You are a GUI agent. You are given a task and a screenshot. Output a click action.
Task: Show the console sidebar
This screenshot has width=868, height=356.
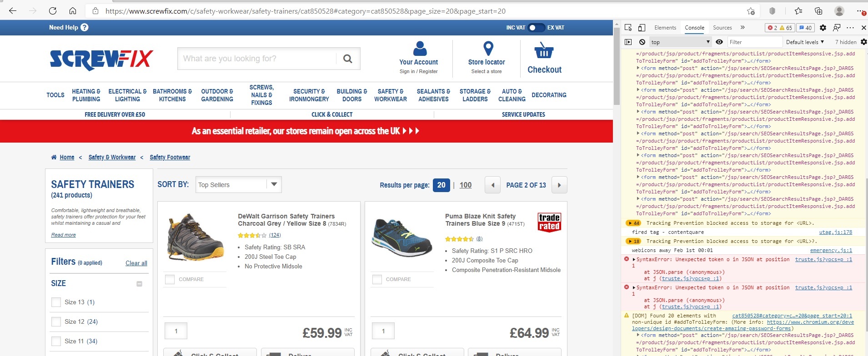pos(628,42)
